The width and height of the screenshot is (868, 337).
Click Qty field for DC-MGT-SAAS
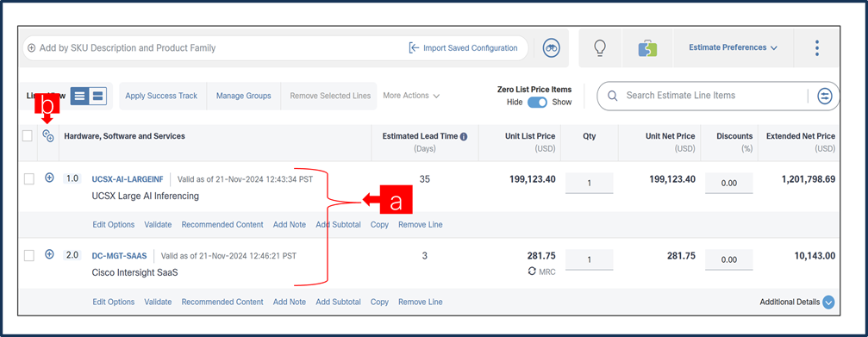pos(589,259)
